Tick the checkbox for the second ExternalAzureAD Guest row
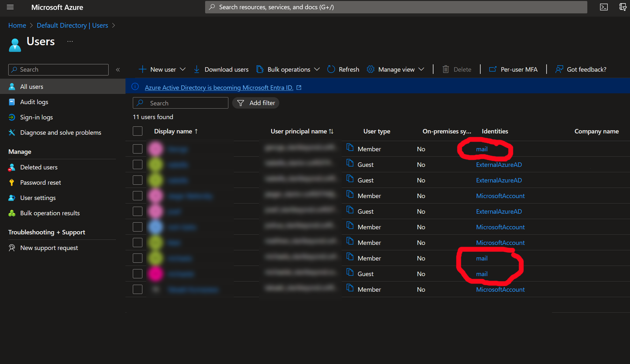Viewport: 630px width, 364px height. tap(138, 180)
